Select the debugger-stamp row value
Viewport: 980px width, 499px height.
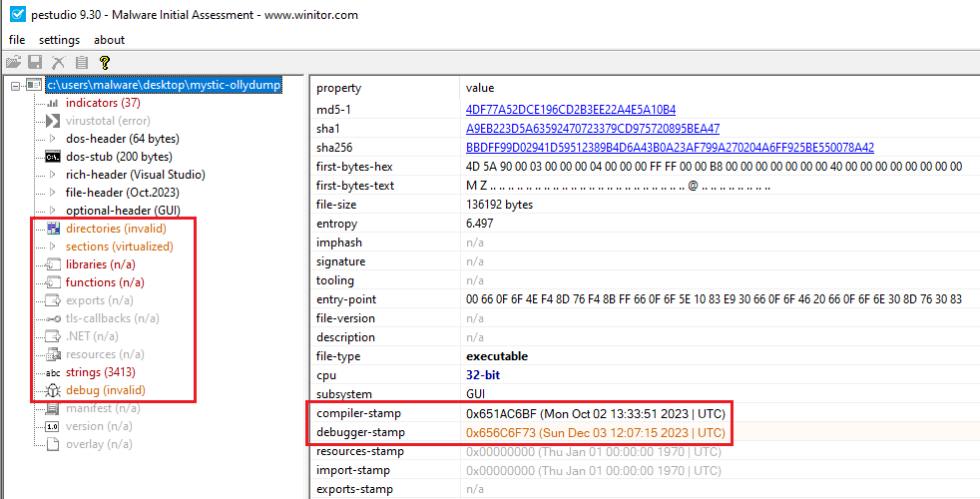(x=596, y=432)
